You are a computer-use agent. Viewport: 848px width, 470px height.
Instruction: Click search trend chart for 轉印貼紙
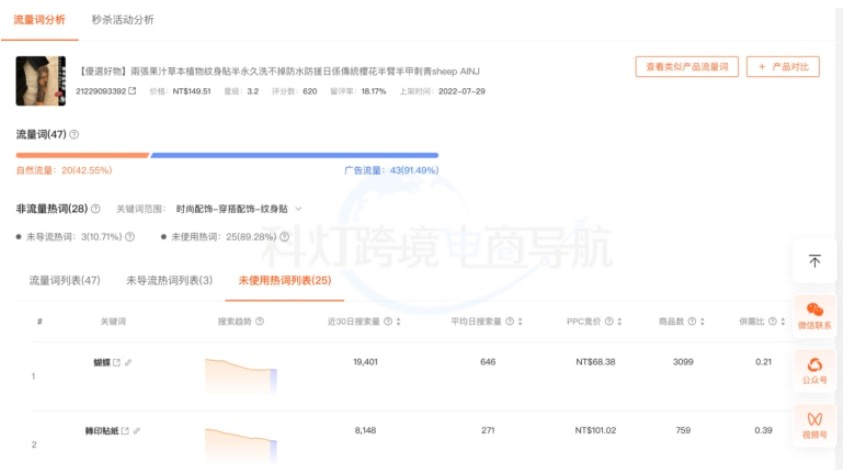point(241,445)
